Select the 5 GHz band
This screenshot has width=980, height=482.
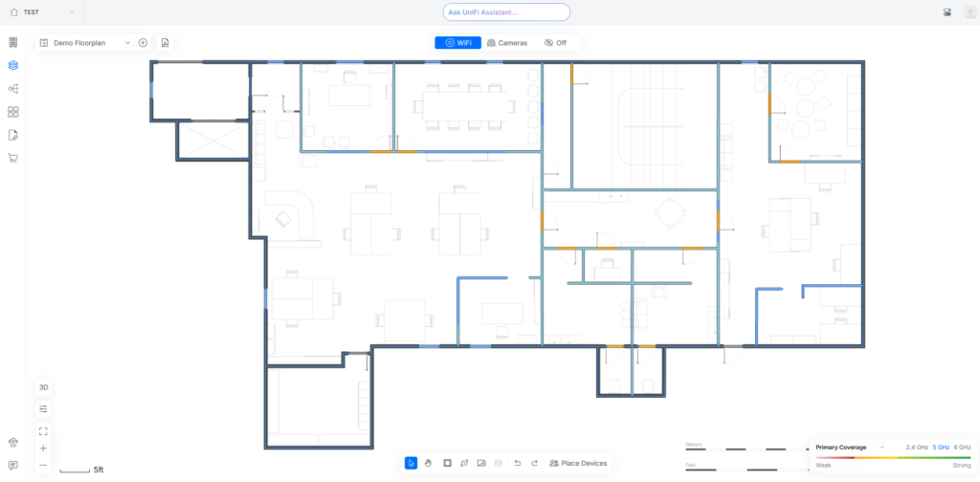pos(941,447)
